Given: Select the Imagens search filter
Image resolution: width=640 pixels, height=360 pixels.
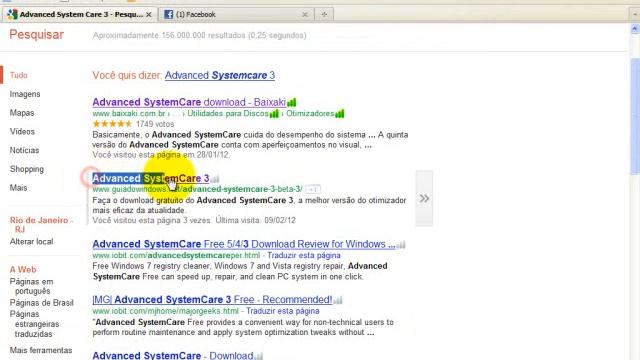Looking at the screenshot, I should [25, 94].
